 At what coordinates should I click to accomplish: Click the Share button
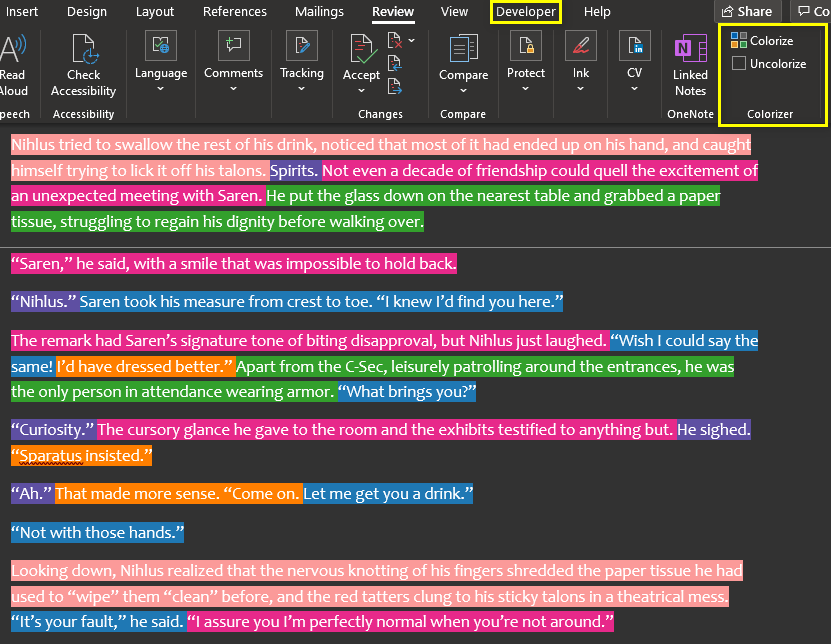click(747, 12)
